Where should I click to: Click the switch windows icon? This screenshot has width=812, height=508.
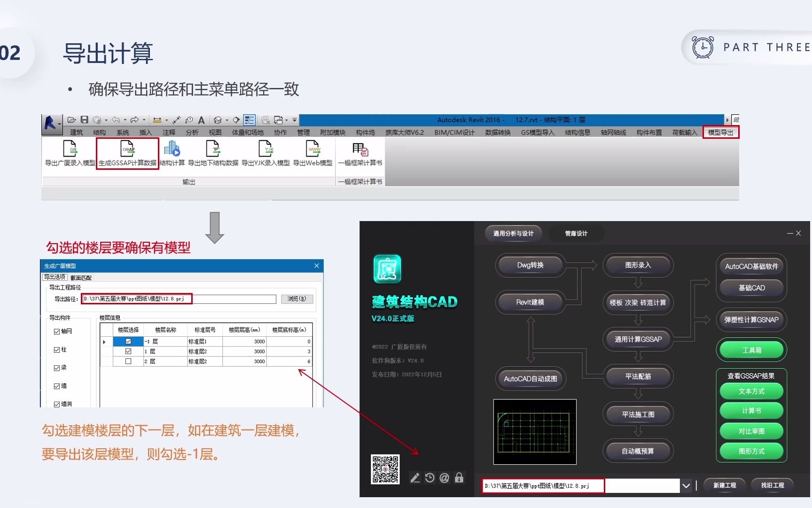278,120
